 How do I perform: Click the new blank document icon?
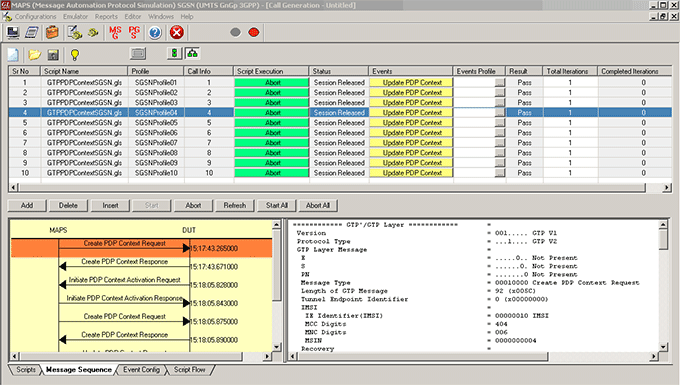[13, 55]
